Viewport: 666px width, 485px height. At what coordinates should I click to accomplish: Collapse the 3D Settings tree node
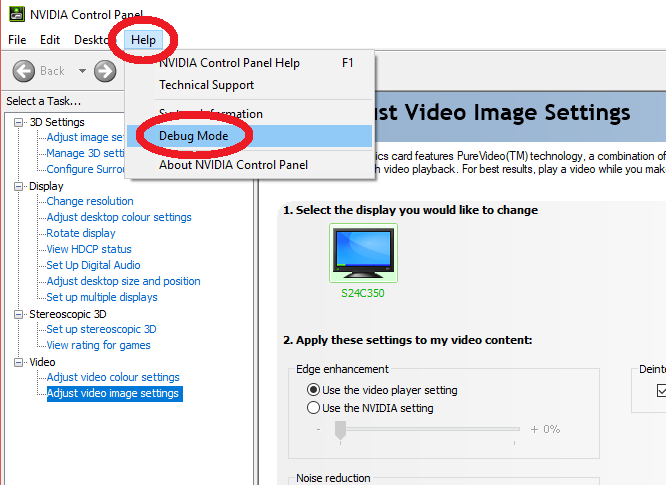click(x=18, y=122)
